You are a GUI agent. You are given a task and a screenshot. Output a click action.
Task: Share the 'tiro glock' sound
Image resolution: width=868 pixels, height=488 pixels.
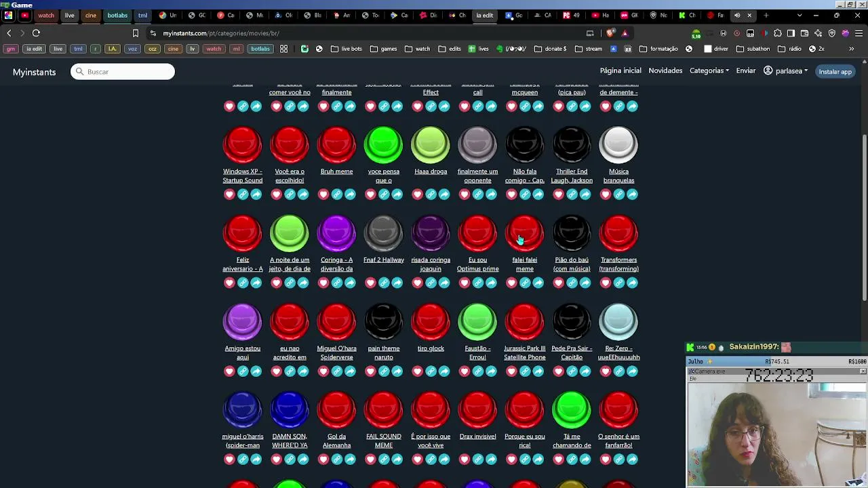click(x=444, y=371)
